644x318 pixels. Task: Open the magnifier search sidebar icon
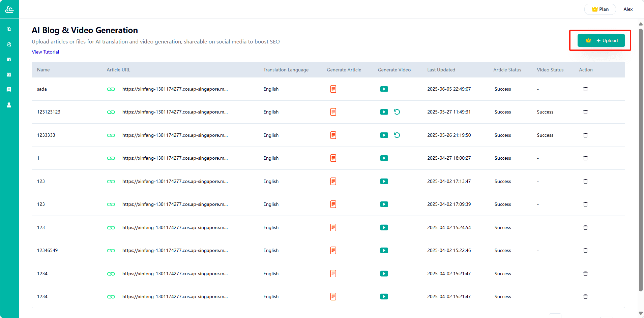[x=9, y=29]
